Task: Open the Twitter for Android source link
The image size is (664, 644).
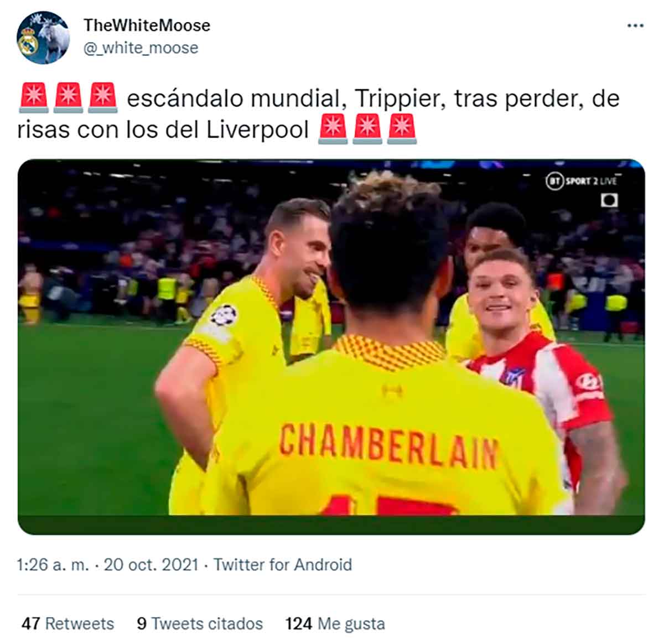Action: pyautogui.click(x=283, y=564)
